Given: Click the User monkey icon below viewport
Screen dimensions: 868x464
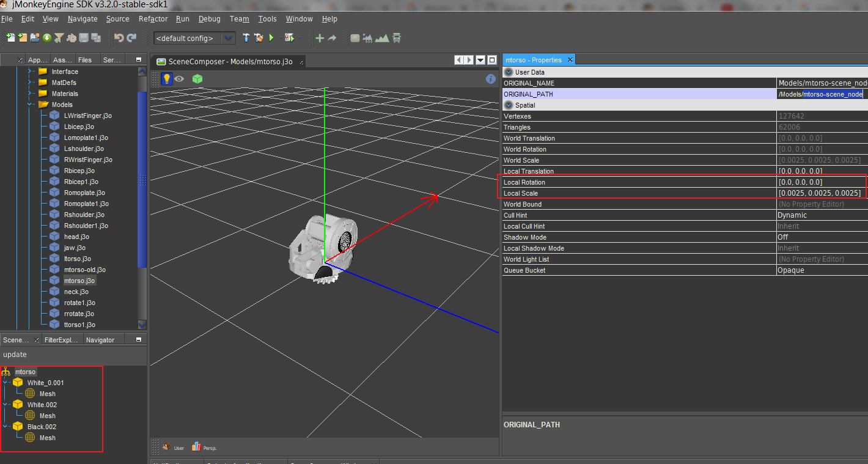Looking at the screenshot, I should [x=166, y=447].
